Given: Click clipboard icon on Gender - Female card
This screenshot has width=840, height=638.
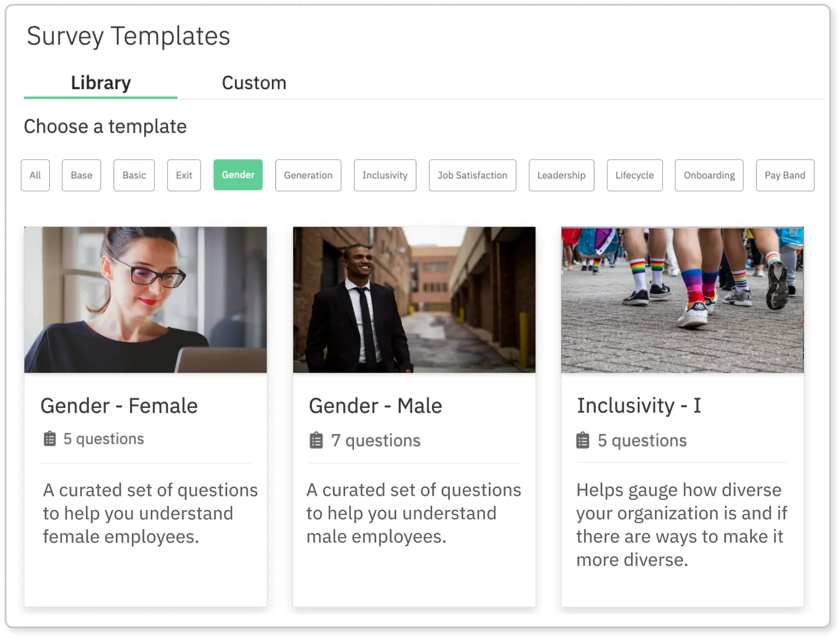Looking at the screenshot, I should click(x=50, y=438).
